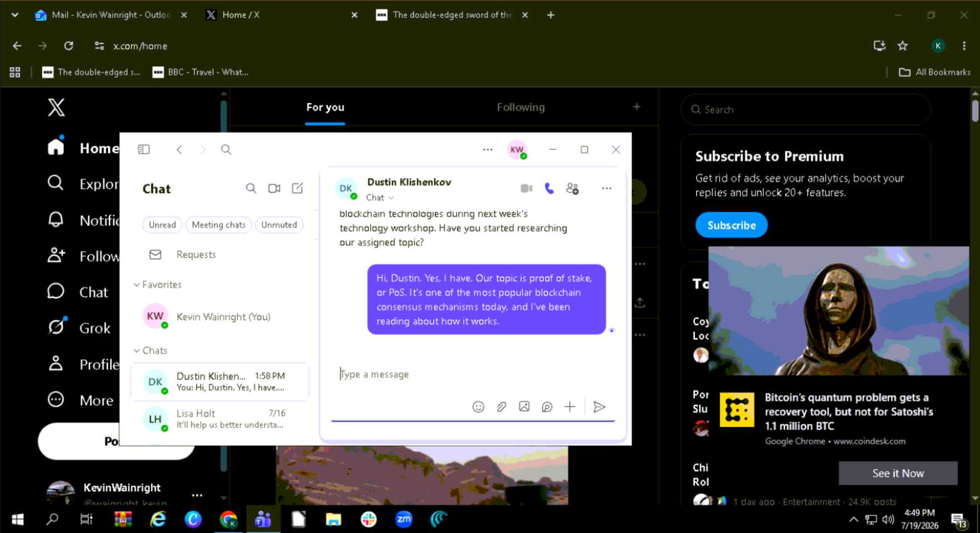Image resolution: width=980 pixels, height=533 pixels.
Task: Filter chats by Unmuted
Action: point(279,225)
